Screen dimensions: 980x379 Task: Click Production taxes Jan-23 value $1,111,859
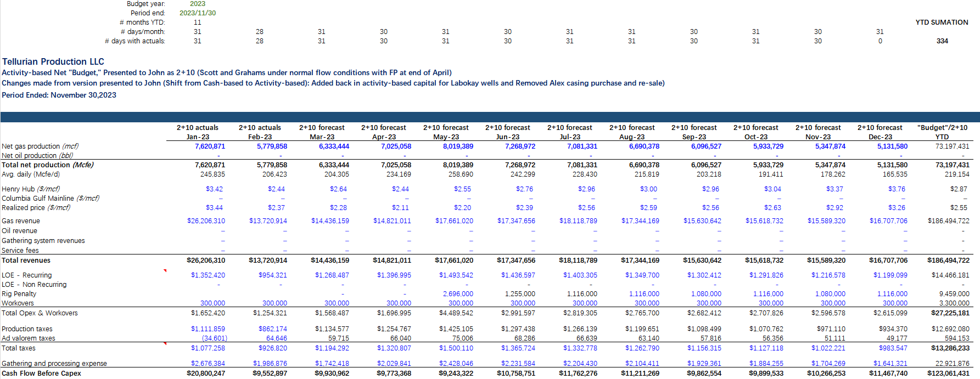tap(208, 329)
